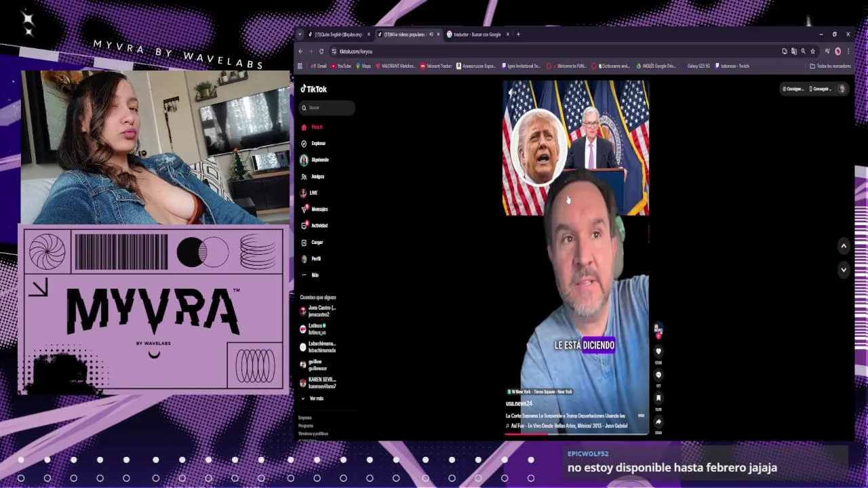Click the Empresa footer link
The width and height of the screenshot is (868, 488).
point(305,418)
